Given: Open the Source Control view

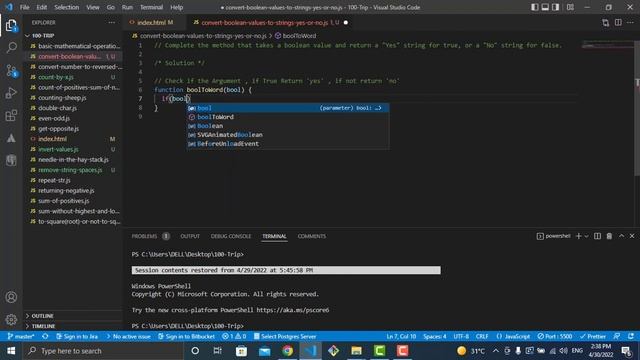Looking at the screenshot, I should pyautogui.click(x=11, y=71).
